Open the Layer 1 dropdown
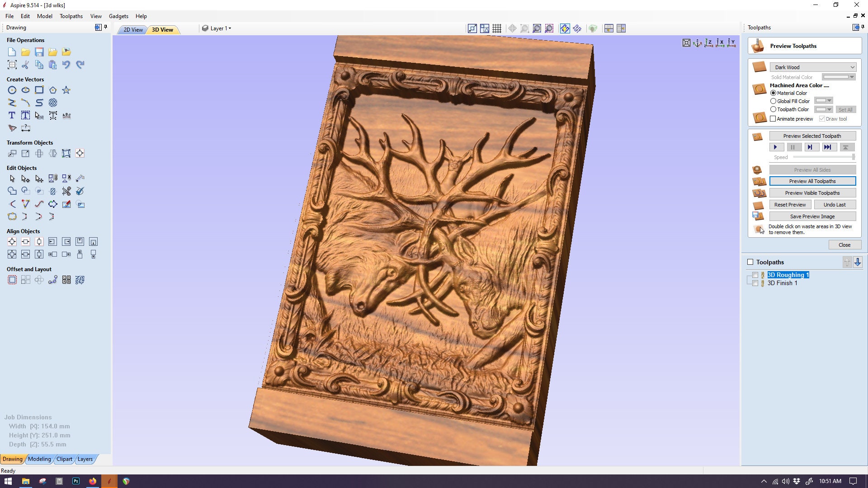The height and width of the screenshot is (488, 868). click(x=219, y=28)
